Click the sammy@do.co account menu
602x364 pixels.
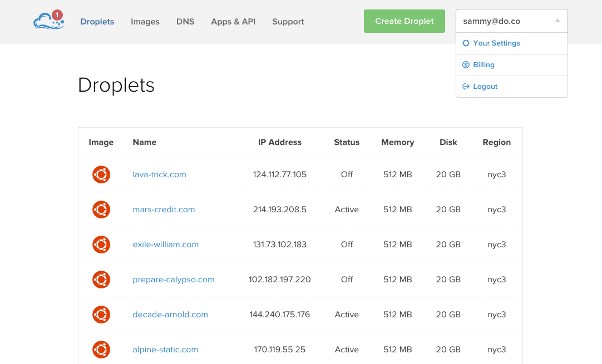[x=511, y=21]
